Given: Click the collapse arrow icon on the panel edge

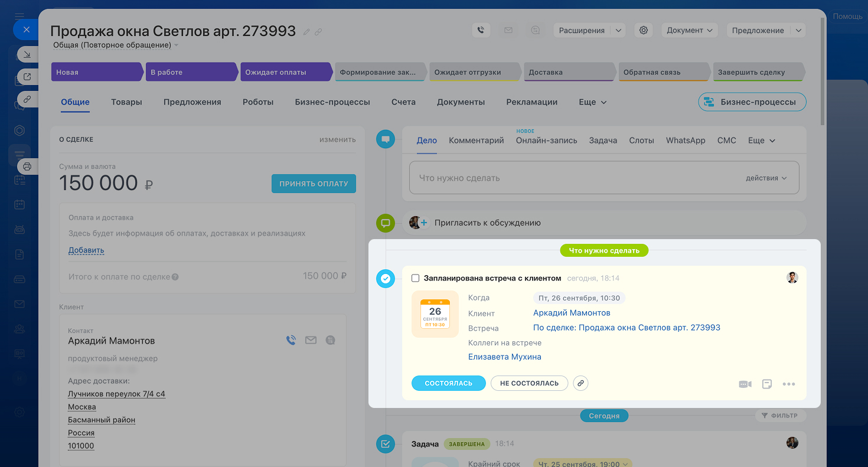Looking at the screenshot, I should coord(27,55).
